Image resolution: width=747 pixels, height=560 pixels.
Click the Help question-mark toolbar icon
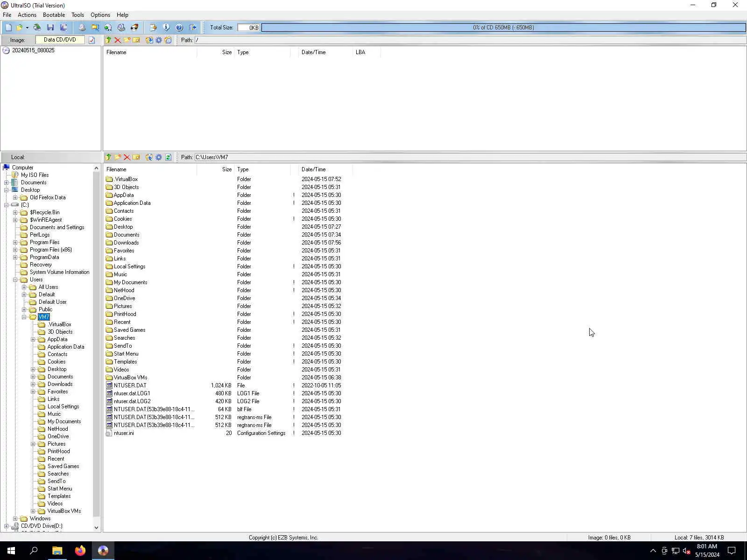tap(179, 28)
